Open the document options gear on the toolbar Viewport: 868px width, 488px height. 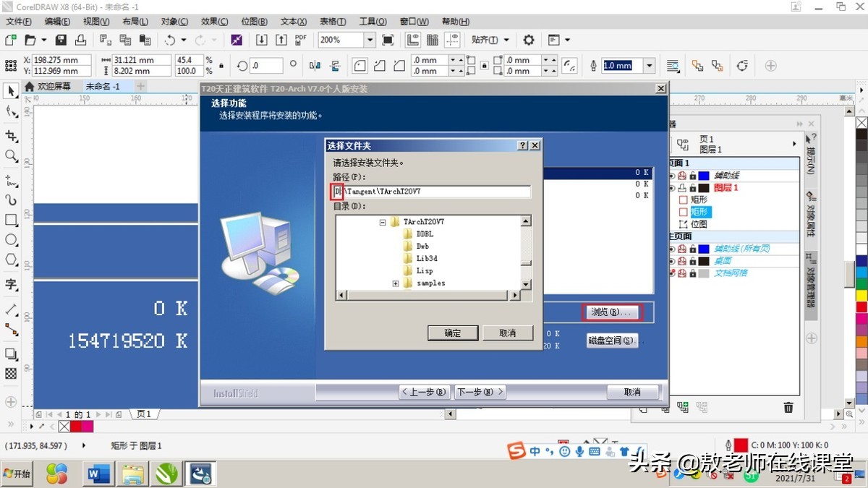[x=530, y=40]
